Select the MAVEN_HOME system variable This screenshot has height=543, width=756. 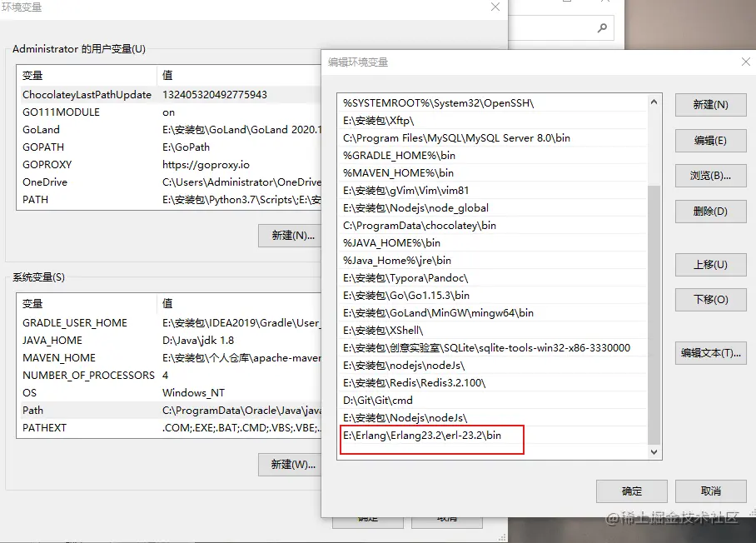pyautogui.click(x=169, y=358)
